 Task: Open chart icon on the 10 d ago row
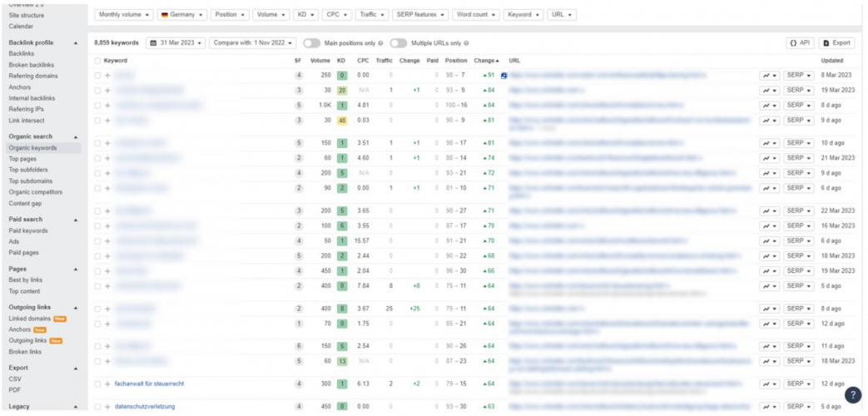point(769,143)
